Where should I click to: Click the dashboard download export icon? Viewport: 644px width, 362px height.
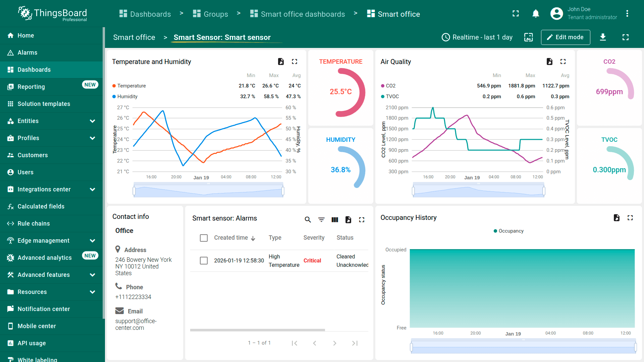[x=603, y=37]
